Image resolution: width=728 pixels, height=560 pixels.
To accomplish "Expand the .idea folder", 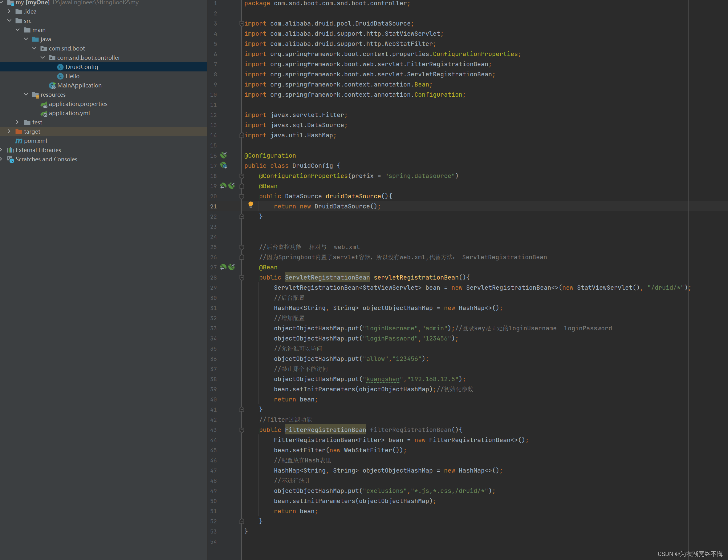I will point(9,11).
